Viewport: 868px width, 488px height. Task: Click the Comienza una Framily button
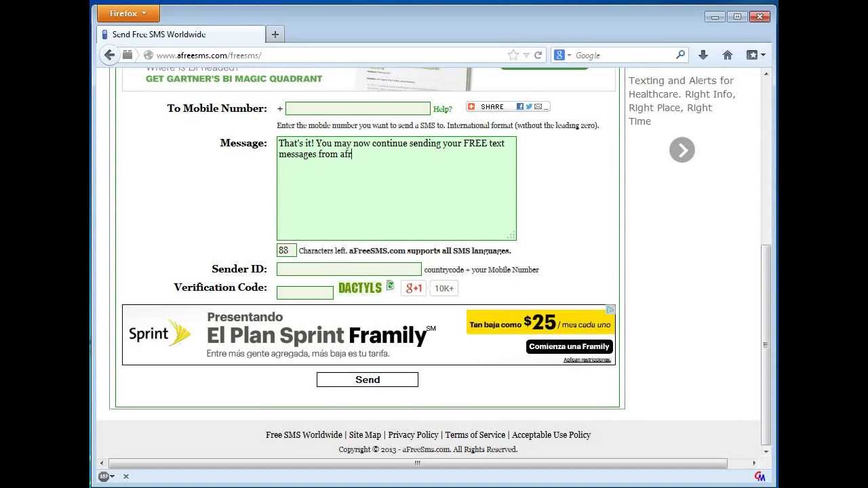(x=570, y=346)
